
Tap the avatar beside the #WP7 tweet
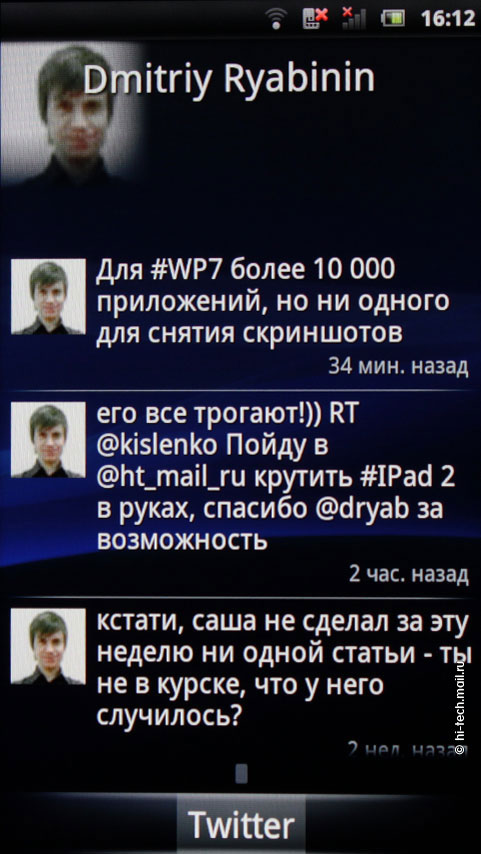[48, 296]
